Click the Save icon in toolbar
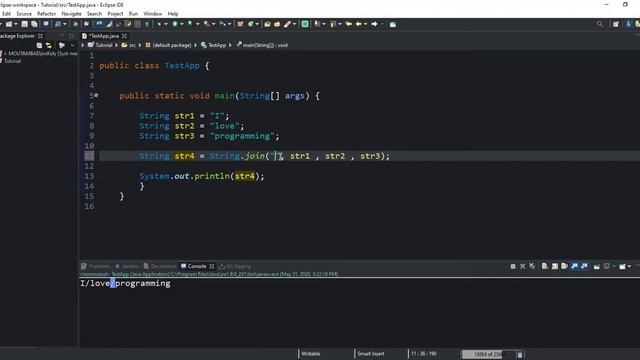Viewport: 640px width, 360px height. pyautogui.click(x=24, y=24)
